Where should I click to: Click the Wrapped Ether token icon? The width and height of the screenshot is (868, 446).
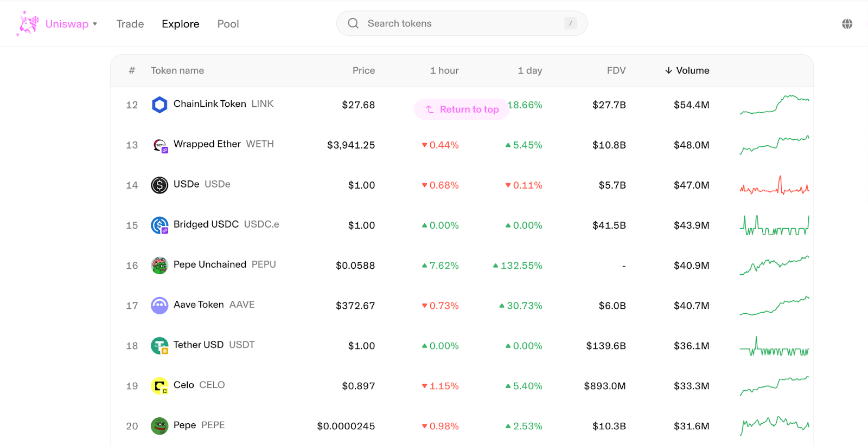point(159,145)
